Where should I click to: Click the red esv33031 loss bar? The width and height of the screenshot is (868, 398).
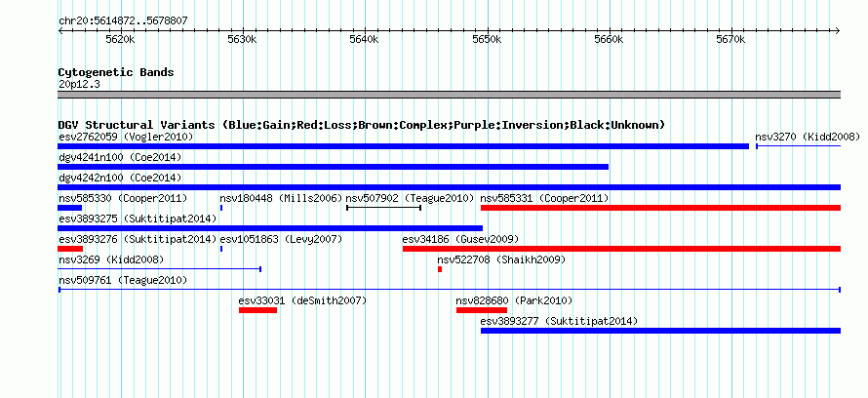tap(258, 310)
